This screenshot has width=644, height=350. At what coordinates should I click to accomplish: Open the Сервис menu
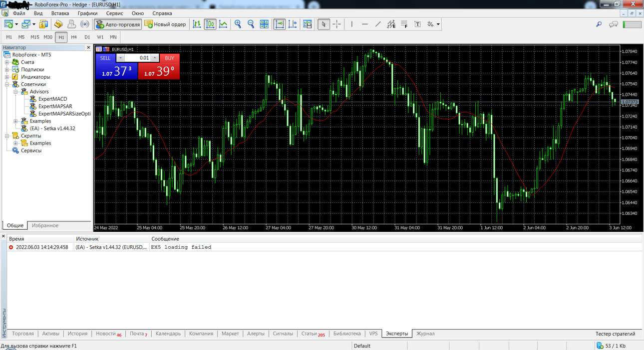tap(115, 13)
